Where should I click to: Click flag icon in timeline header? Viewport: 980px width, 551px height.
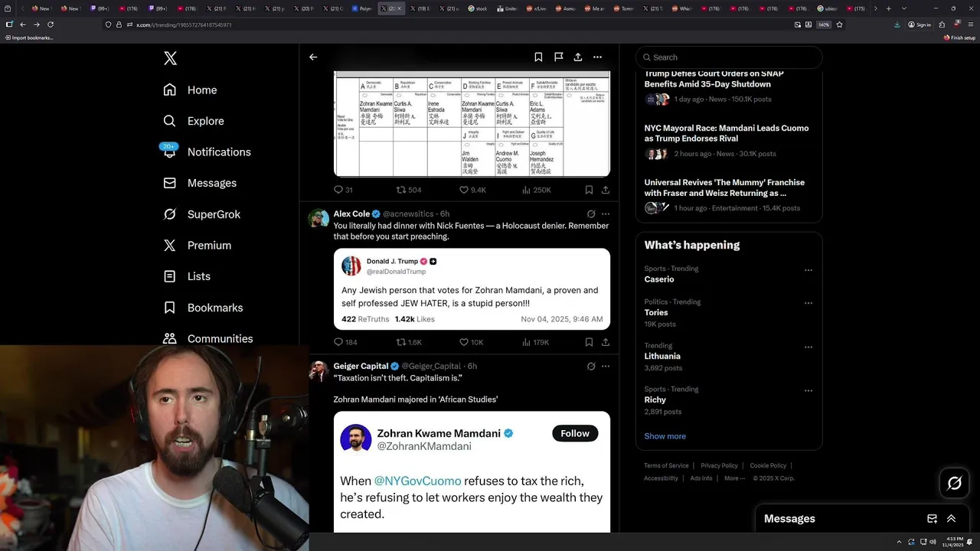coord(558,57)
